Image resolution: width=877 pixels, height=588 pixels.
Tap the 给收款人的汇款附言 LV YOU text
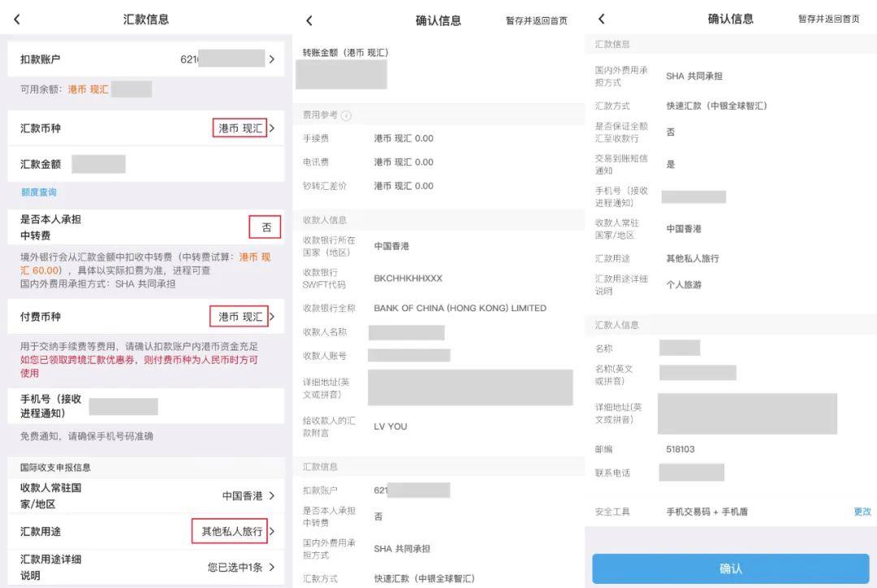391,426
